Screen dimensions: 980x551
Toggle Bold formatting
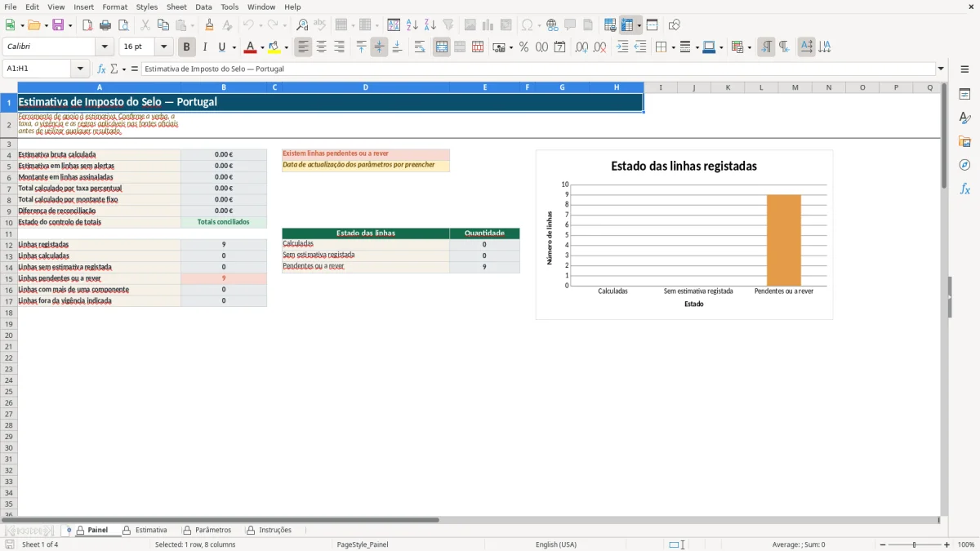click(187, 47)
